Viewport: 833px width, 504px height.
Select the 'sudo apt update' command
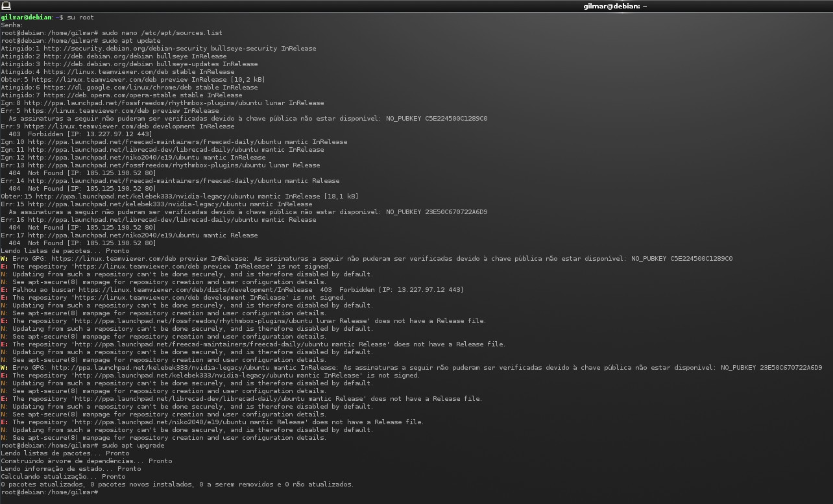[x=131, y=40]
